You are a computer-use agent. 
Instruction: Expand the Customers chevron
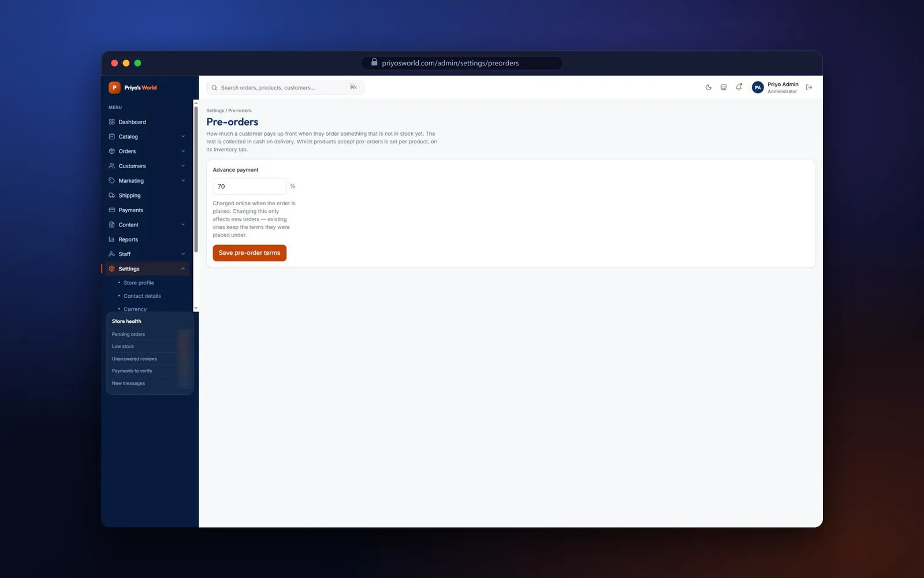pyautogui.click(x=183, y=166)
